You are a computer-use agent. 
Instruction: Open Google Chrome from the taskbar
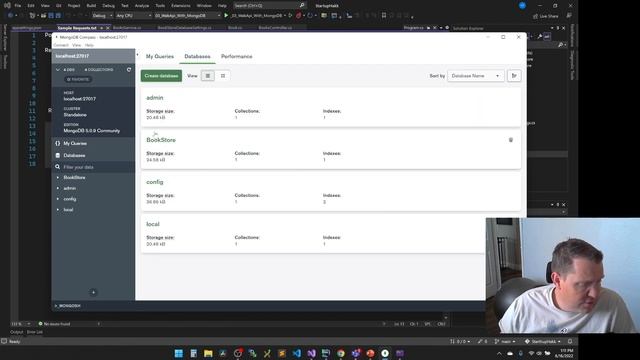341,353
